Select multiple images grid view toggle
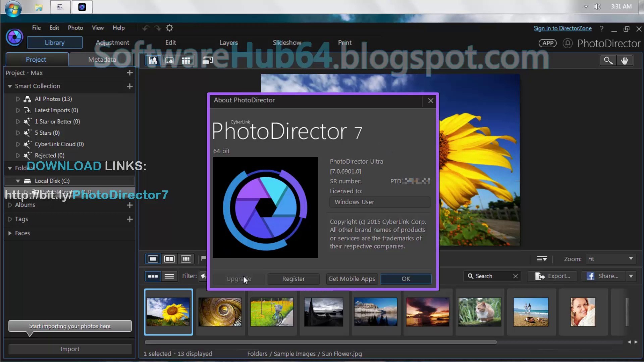The width and height of the screenshot is (644, 362). [x=186, y=259]
